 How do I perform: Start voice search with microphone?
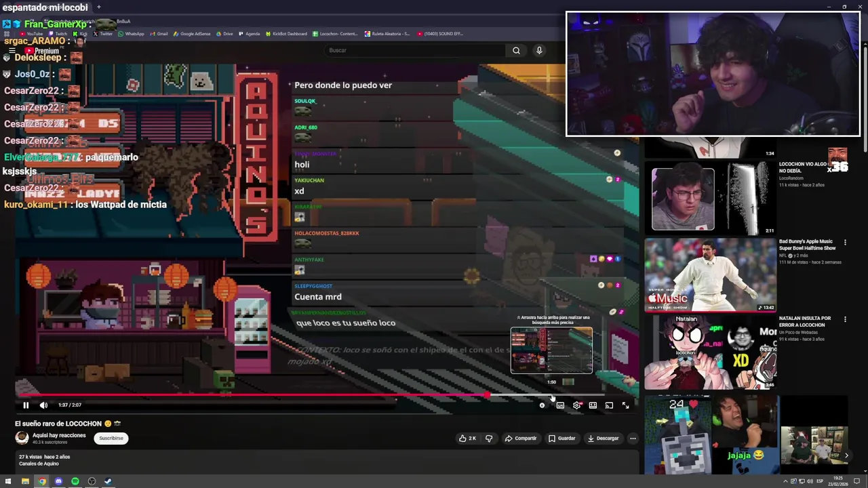pyautogui.click(x=539, y=50)
